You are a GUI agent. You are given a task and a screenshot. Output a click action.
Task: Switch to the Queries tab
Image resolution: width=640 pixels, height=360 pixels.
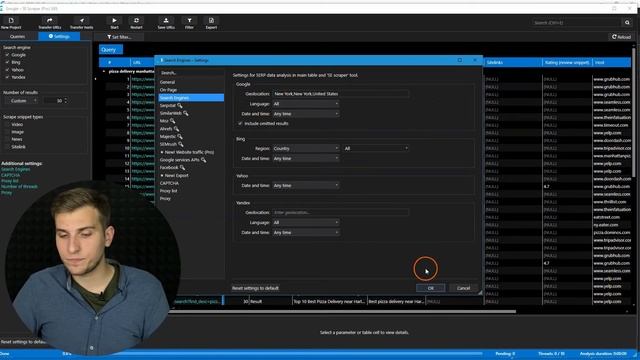tap(18, 36)
